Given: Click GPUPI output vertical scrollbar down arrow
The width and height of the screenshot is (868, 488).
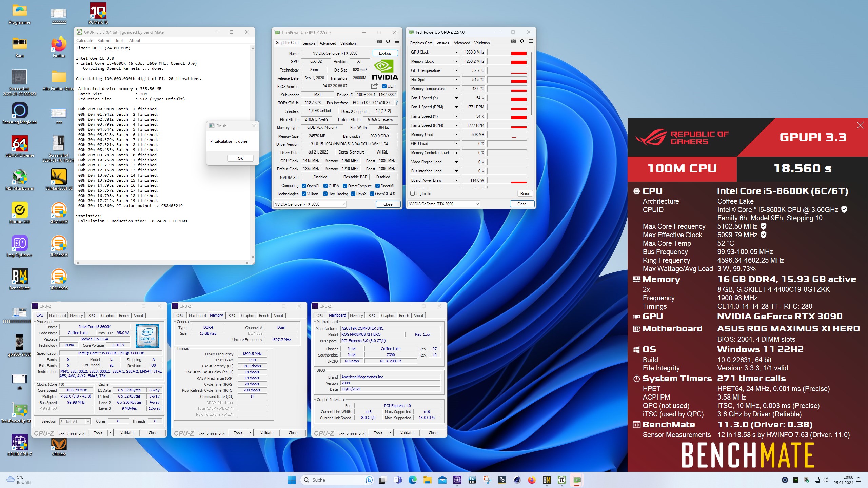Looking at the screenshot, I should [253, 257].
